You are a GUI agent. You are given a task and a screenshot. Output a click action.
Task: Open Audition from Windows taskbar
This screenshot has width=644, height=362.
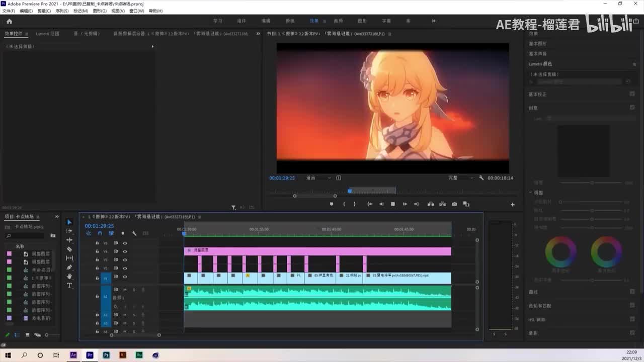point(139,355)
